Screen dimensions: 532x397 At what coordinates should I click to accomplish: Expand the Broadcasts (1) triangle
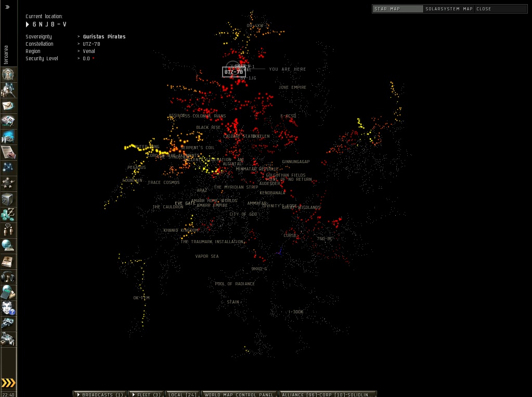(x=79, y=394)
